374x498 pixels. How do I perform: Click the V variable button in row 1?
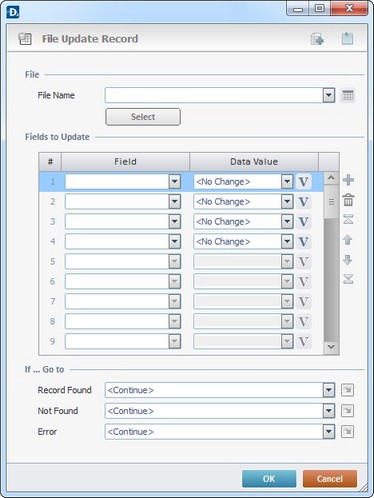pos(303,182)
